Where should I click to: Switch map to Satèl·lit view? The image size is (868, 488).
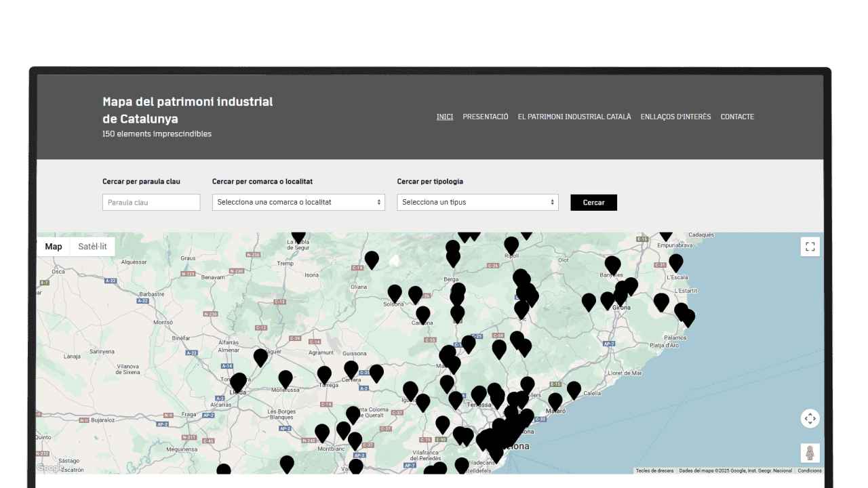(x=92, y=247)
